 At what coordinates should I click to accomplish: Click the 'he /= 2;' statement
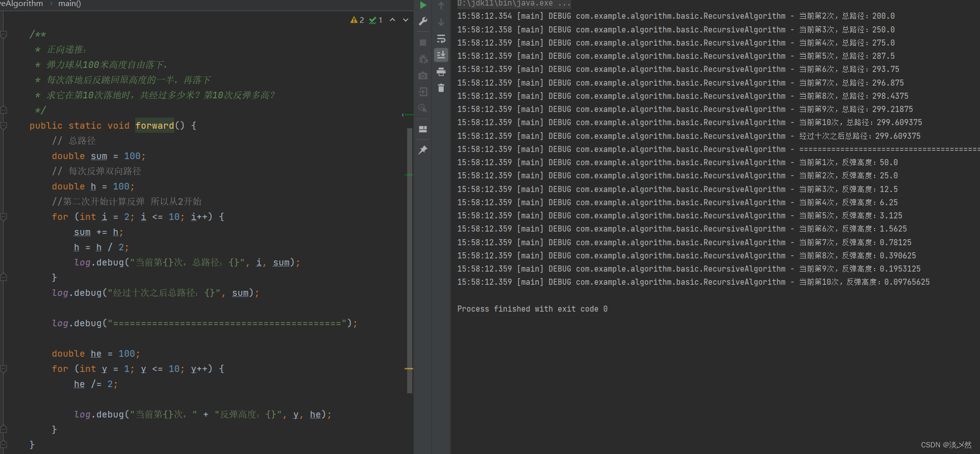click(x=96, y=384)
